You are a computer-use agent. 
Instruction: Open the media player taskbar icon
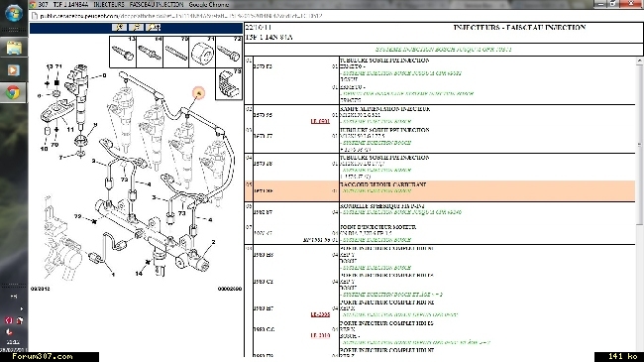coord(14,70)
